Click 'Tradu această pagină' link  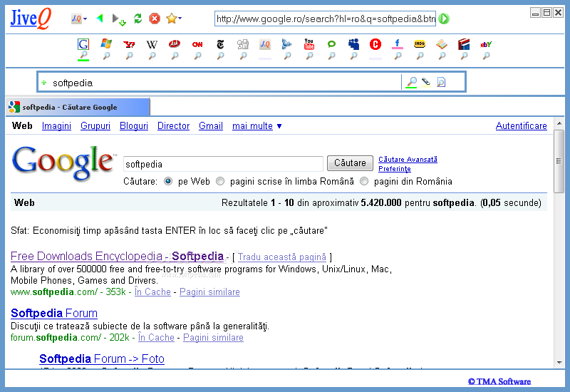click(x=282, y=257)
